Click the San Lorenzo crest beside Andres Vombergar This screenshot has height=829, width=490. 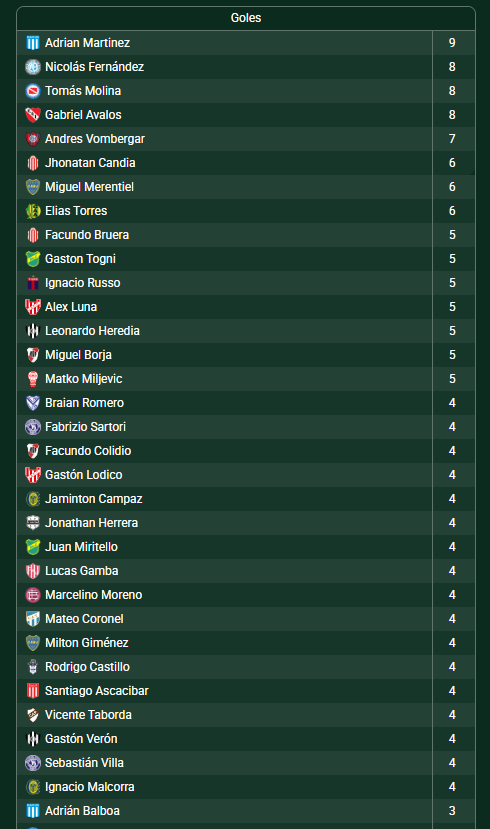(33, 139)
